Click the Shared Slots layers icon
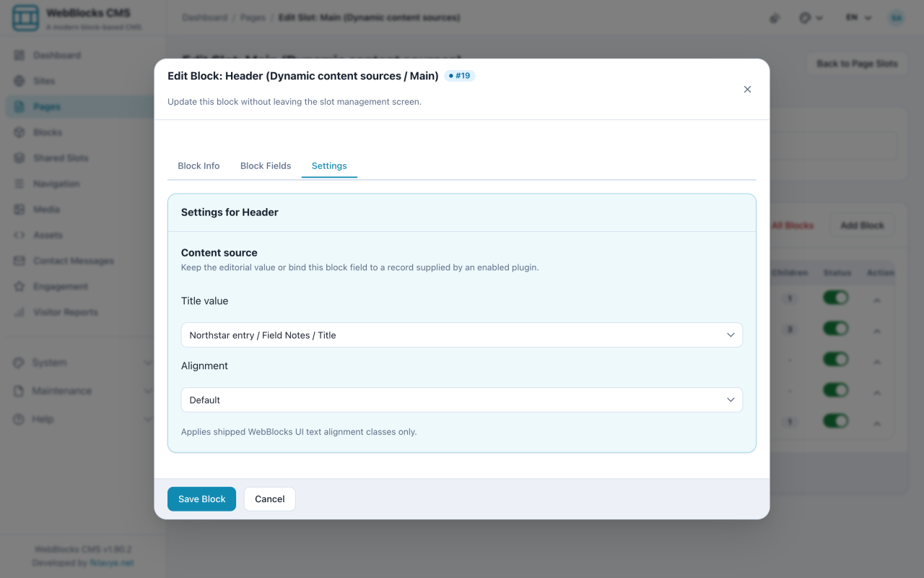This screenshot has width=924, height=578. pos(19,158)
